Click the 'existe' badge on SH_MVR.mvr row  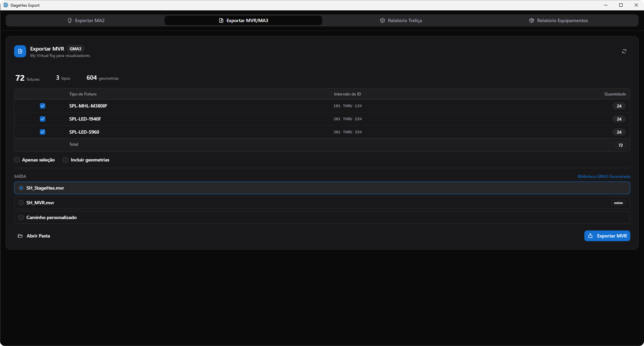(x=618, y=203)
